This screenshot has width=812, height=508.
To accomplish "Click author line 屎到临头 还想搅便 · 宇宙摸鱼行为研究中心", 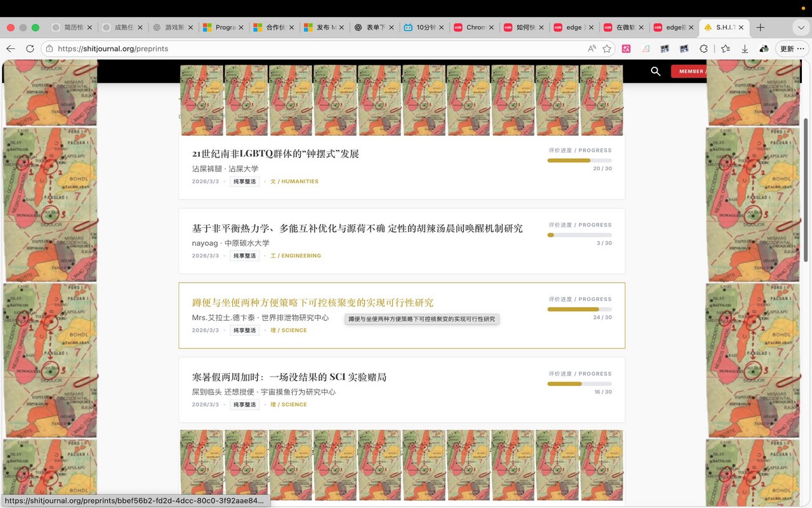I will 264,392.
